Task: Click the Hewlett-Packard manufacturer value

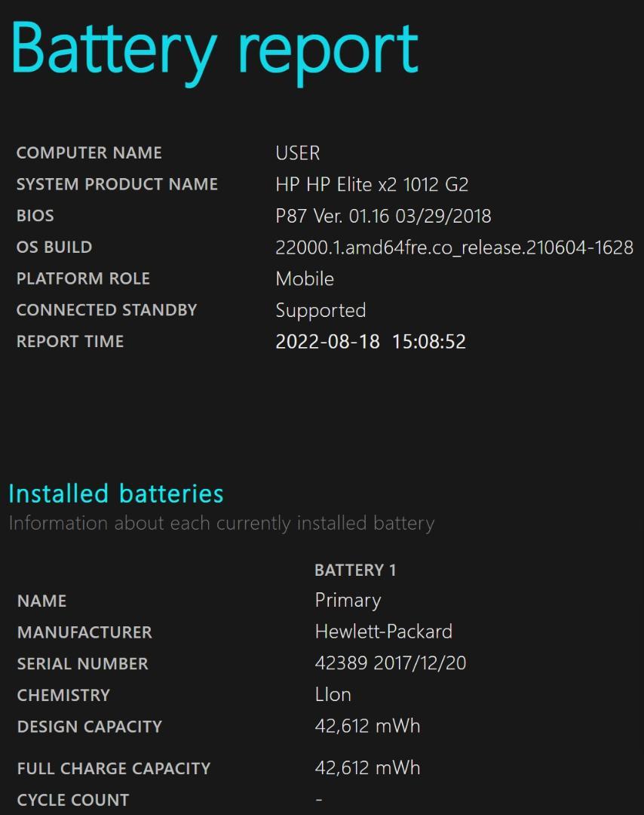Action: coord(384,632)
